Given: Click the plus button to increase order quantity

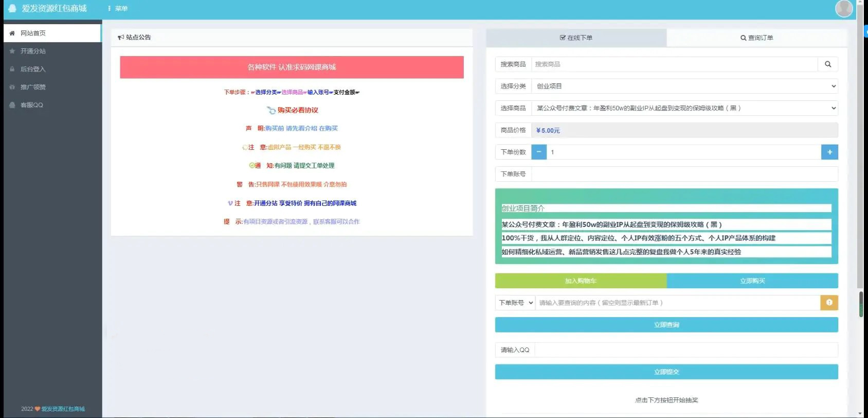Looking at the screenshot, I should point(829,152).
